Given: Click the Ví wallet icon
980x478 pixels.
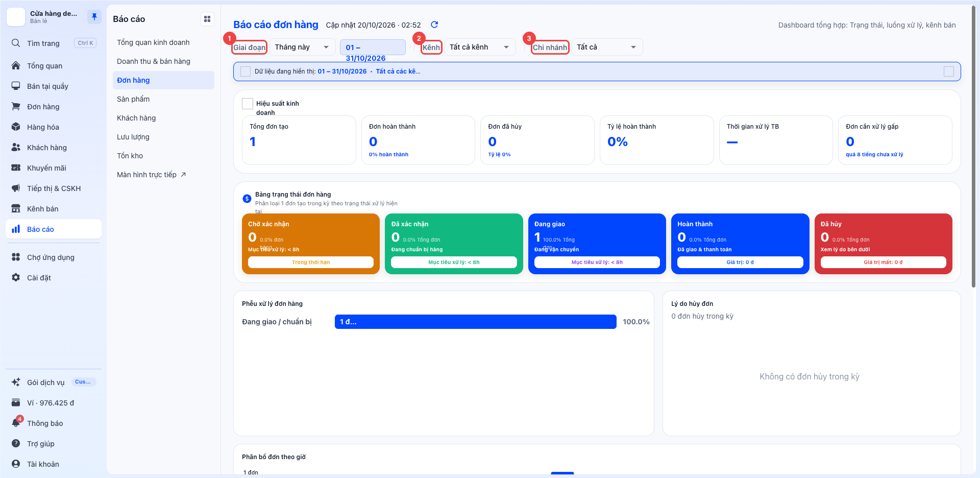Looking at the screenshot, I should coord(16,403).
